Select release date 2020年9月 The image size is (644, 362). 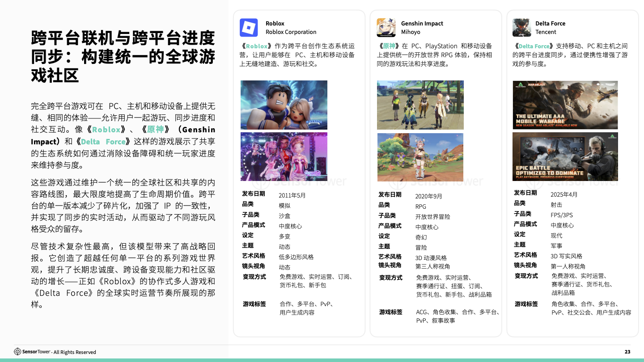(429, 196)
